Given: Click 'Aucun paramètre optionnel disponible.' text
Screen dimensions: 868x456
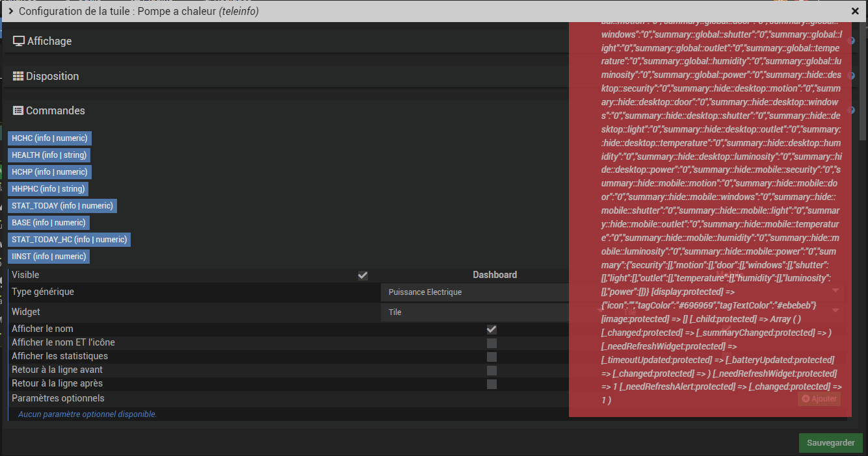Looking at the screenshot, I should 87,414.
